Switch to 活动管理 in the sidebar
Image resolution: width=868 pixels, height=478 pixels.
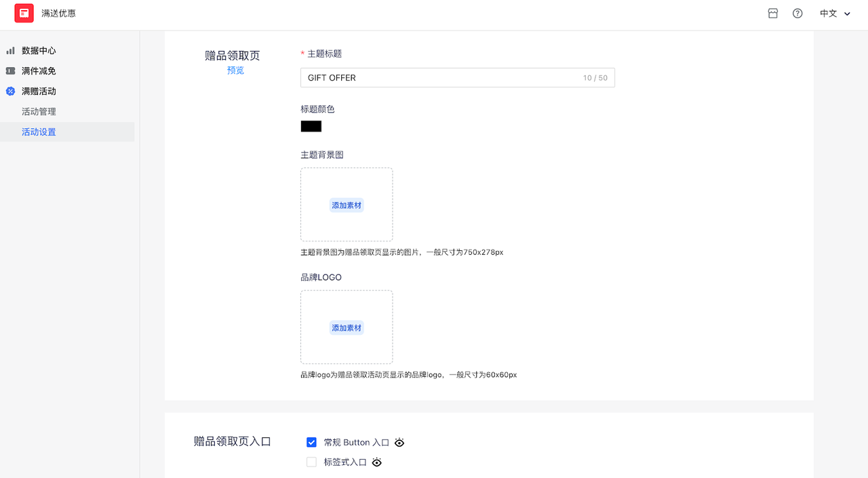pos(39,111)
